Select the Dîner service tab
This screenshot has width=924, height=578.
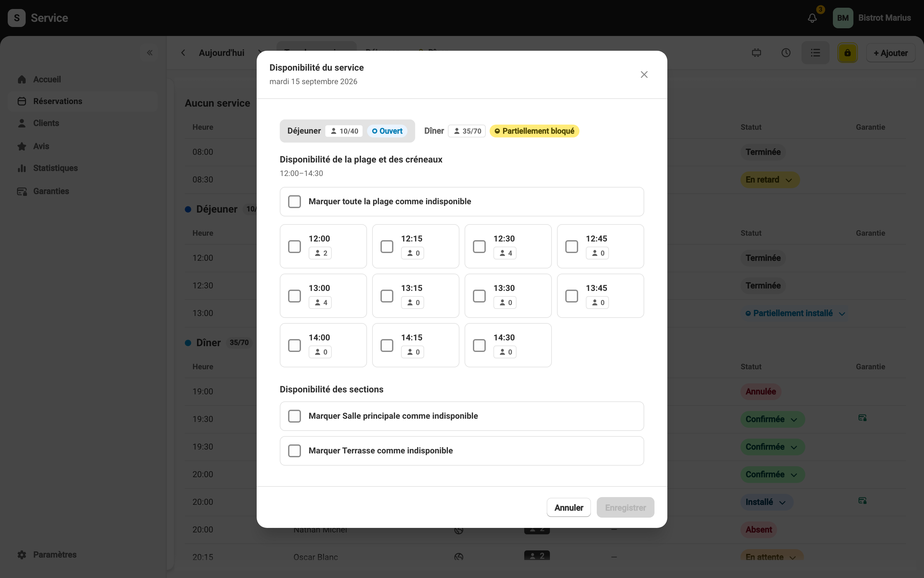tap(501, 131)
